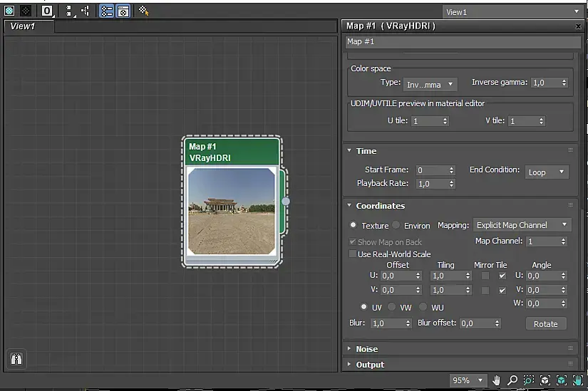The image size is (588, 391).
Task: Switch to the View1 tab
Action: click(x=23, y=26)
